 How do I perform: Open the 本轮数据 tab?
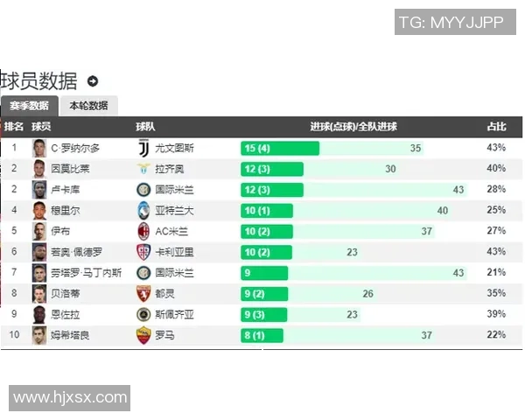click(x=88, y=106)
